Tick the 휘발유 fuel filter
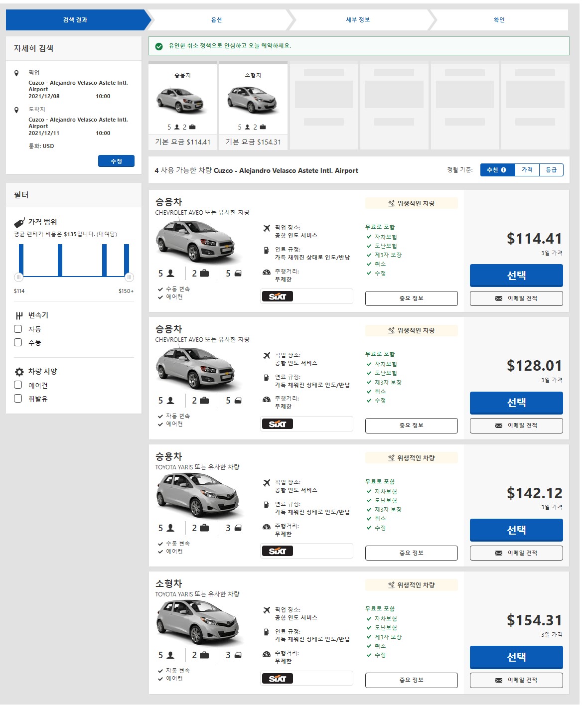The image size is (588, 715). 18,398
